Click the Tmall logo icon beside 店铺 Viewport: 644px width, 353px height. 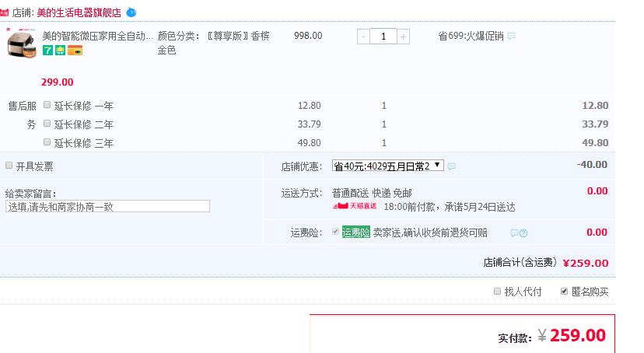pos(4,12)
